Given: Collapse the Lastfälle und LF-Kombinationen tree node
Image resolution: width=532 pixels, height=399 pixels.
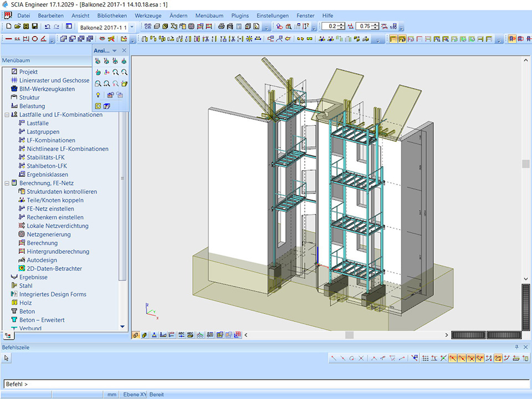Looking at the screenshot, I should 6,115.
